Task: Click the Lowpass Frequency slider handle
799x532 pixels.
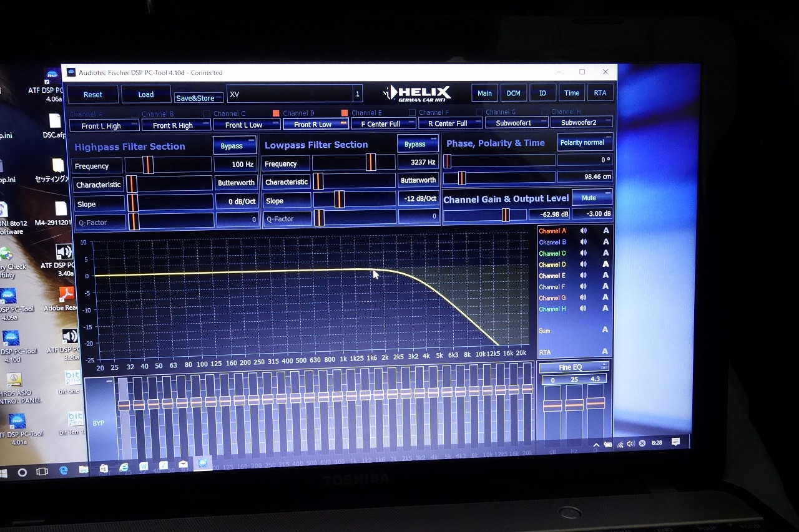Action: [x=371, y=162]
